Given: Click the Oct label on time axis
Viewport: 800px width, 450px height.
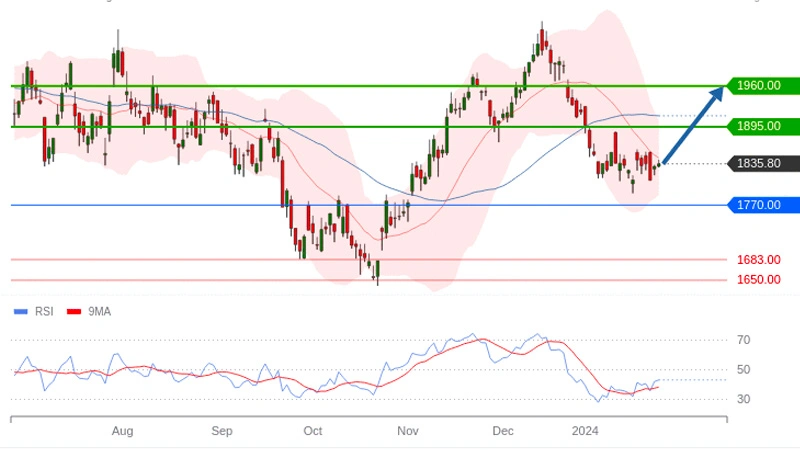Looking at the screenshot, I should pos(313,431).
